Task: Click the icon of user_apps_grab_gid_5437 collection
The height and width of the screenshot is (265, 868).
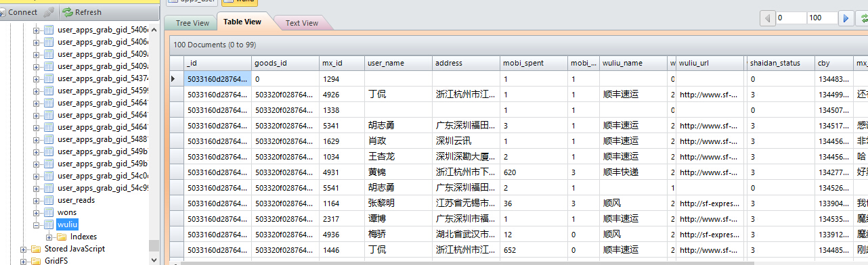Action: [49, 78]
